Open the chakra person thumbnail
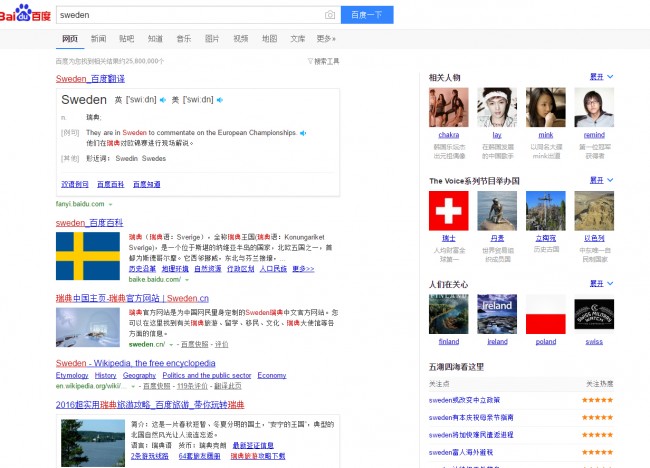 pyautogui.click(x=449, y=107)
